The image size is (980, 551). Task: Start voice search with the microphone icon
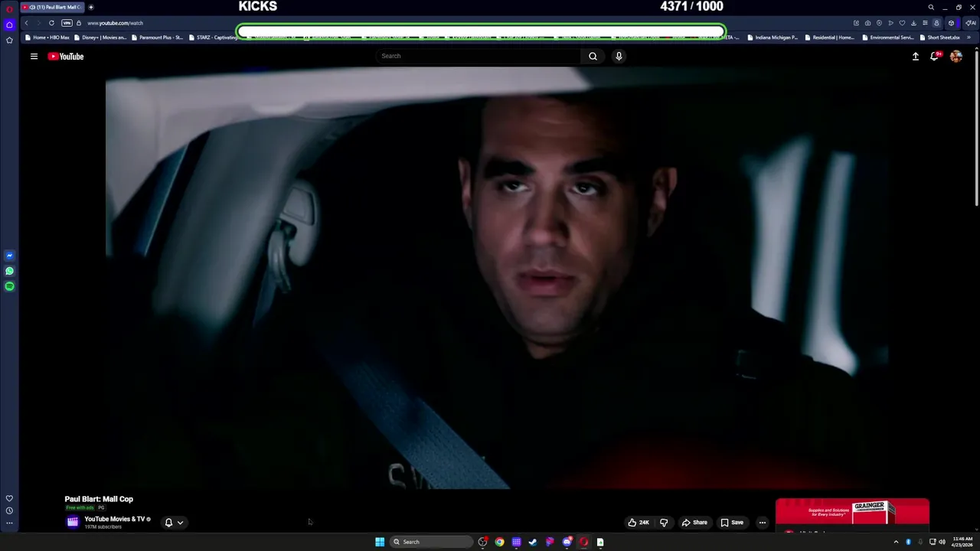click(619, 56)
